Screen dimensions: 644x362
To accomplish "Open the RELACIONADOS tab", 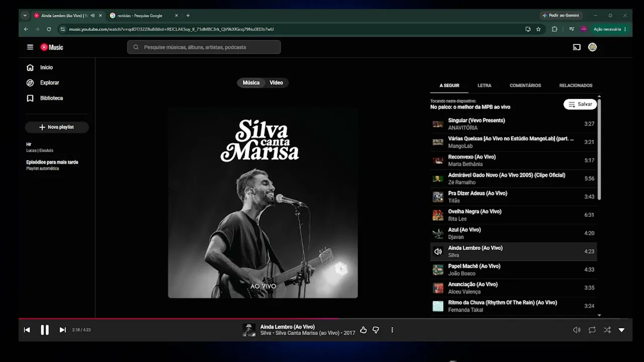I will click(x=576, y=85).
